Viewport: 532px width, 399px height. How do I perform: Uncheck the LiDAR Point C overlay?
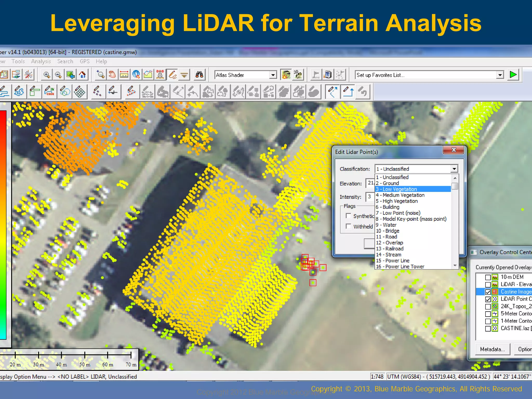[488, 299]
